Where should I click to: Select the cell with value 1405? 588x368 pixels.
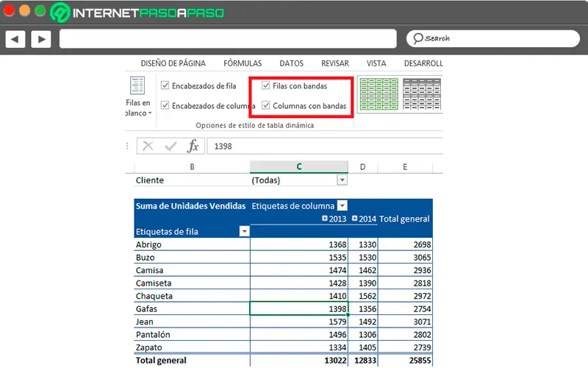click(363, 347)
